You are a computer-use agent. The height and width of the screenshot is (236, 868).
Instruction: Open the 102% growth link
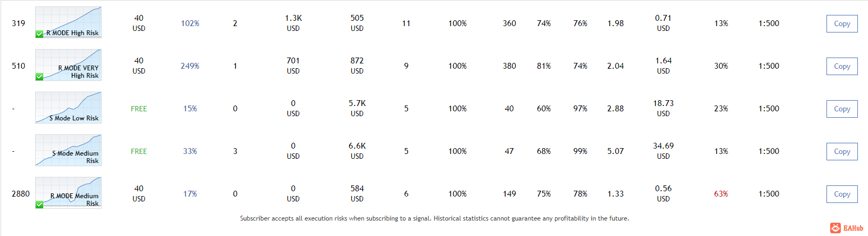click(190, 23)
